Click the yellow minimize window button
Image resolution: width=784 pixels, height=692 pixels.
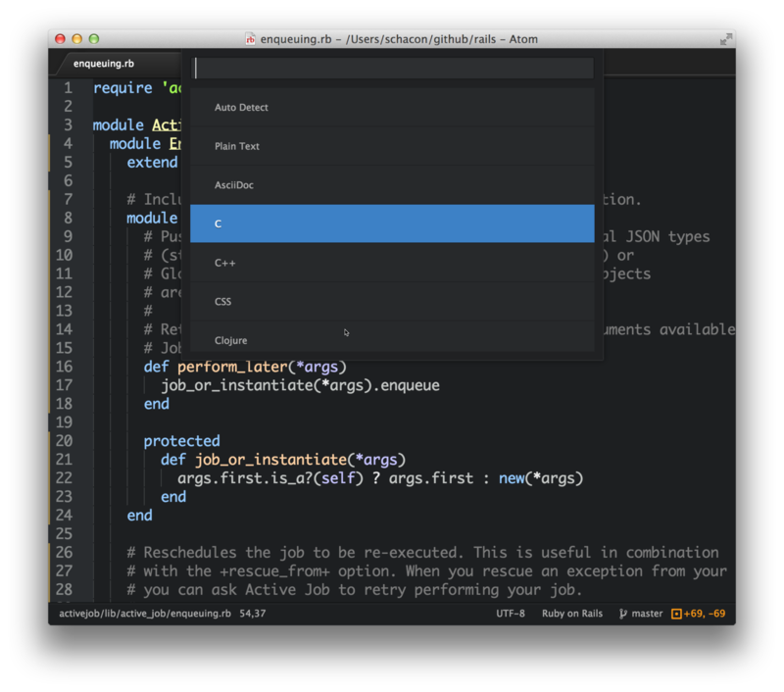[77, 39]
